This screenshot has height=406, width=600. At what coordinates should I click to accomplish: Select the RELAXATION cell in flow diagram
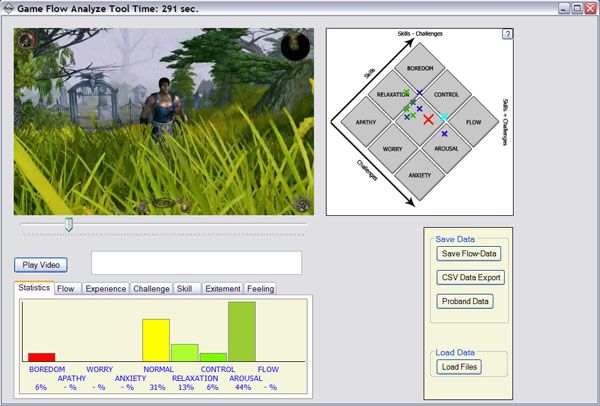point(393,95)
